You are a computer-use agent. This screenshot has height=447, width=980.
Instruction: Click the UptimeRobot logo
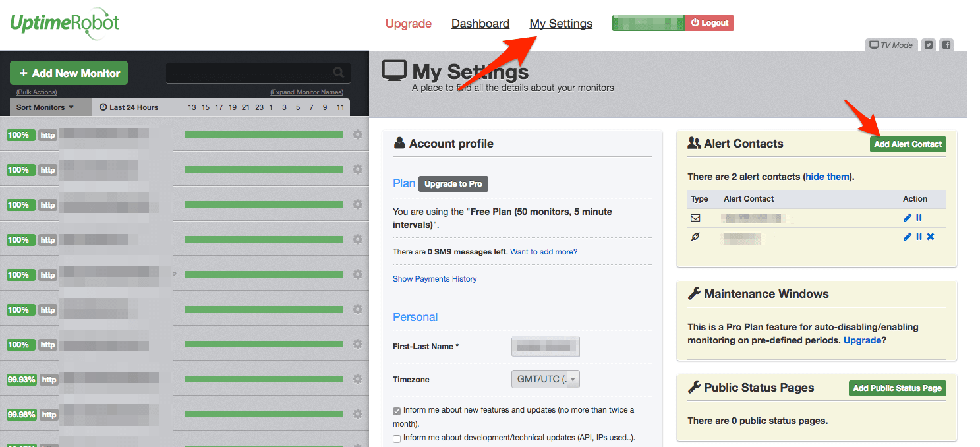pyautogui.click(x=65, y=24)
